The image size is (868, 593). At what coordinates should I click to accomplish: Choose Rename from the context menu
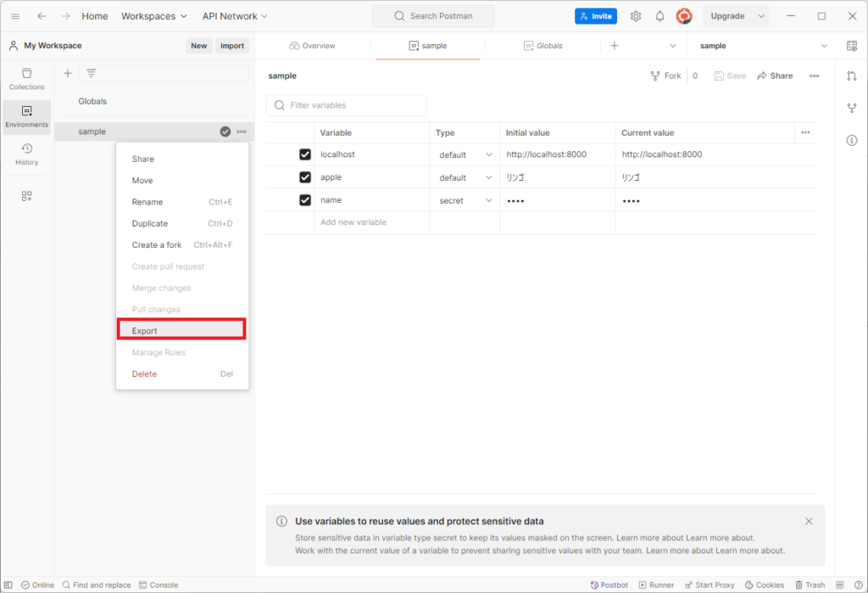(x=181, y=202)
